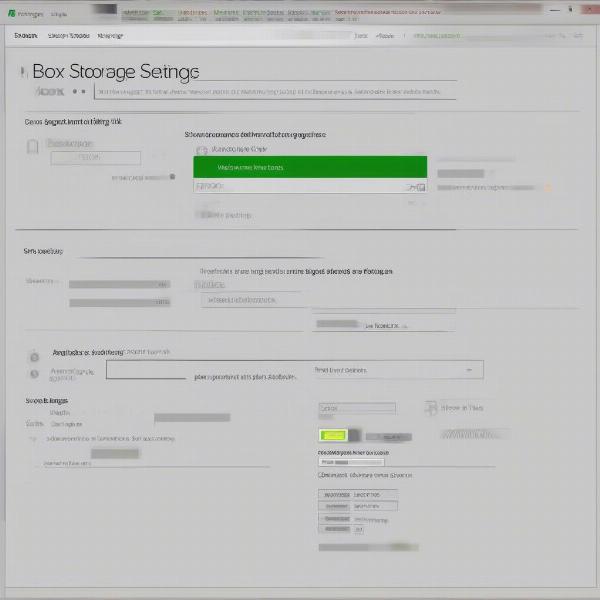600x600 pixels.
Task: Click the round icon next to the bold heading above the wide field
Action: (x=34, y=357)
